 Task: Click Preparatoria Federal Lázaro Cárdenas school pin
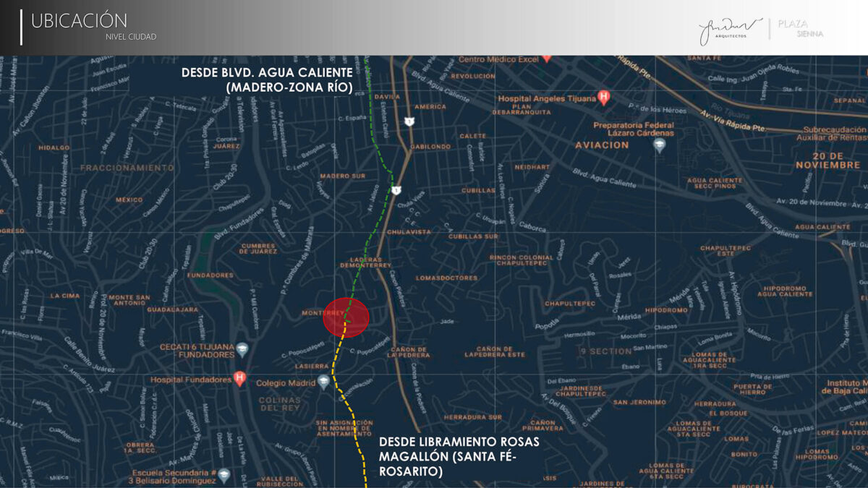tap(659, 145)
